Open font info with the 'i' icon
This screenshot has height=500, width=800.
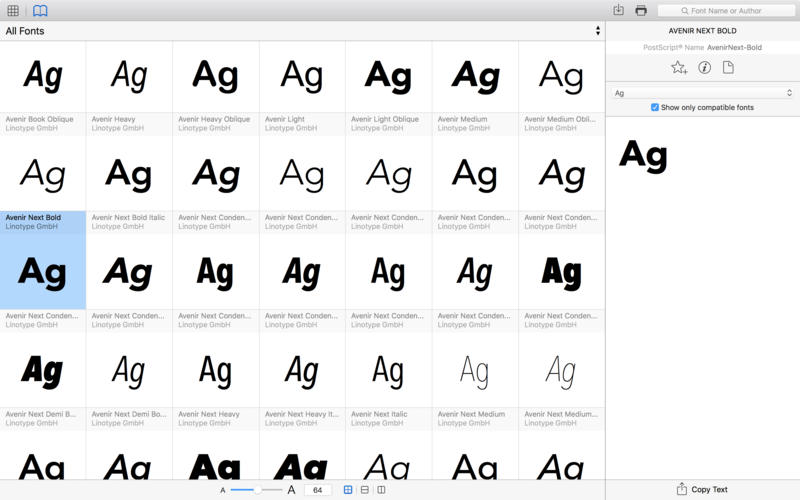(704, 67)
